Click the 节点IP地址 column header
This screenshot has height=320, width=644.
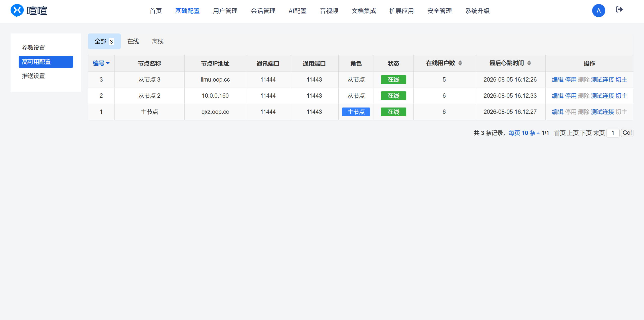(x=215, y=63)
